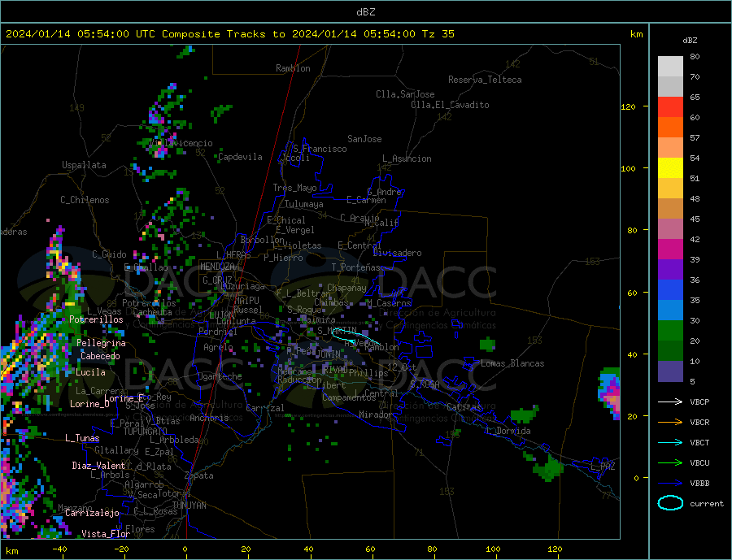
Task: Click the C_Chilenos label
Action: point(85,200)
